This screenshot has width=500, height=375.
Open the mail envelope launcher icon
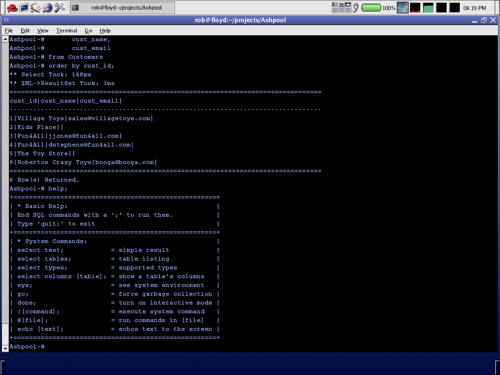pyautogui.click(x=35, y=7)
